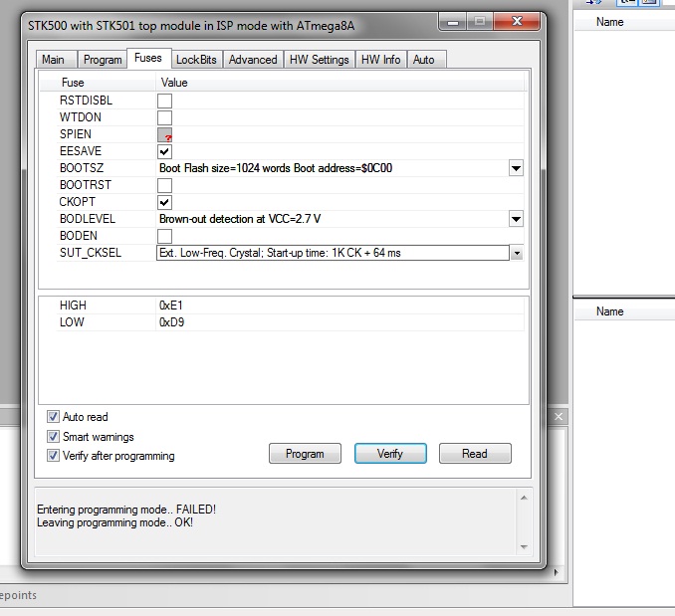Screen dimensions: 675x616
Task: Close the STK500 dialog window
Action: pos(517,21)
